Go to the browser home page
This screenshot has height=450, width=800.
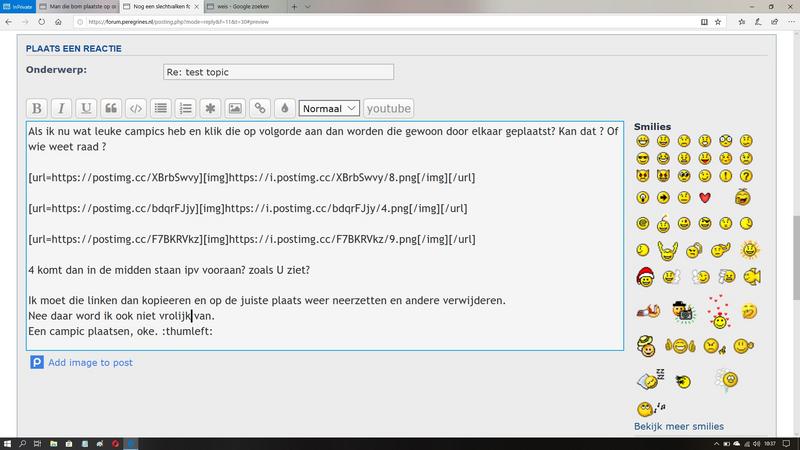(58, 22)
